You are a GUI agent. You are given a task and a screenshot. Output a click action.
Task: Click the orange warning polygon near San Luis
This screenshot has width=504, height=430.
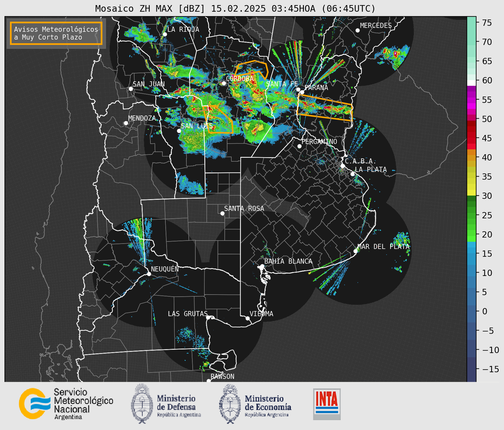219,119
